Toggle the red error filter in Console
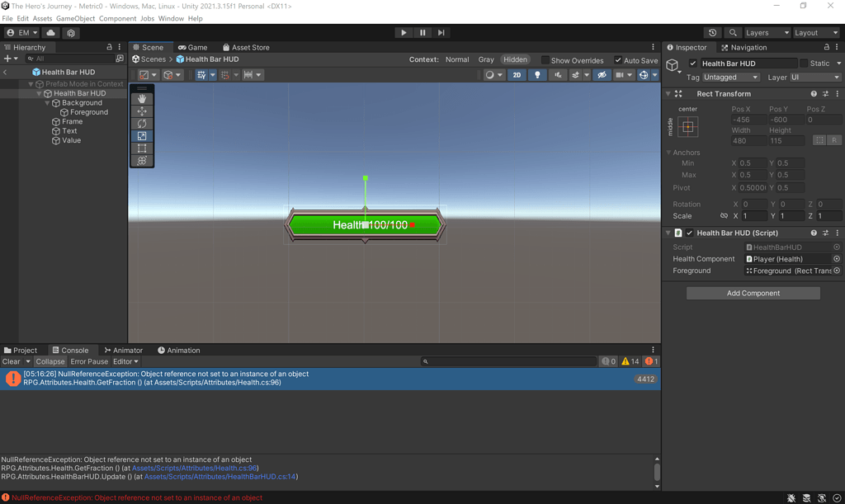Viewport: 845px width, 504px height. click(649, 360)
